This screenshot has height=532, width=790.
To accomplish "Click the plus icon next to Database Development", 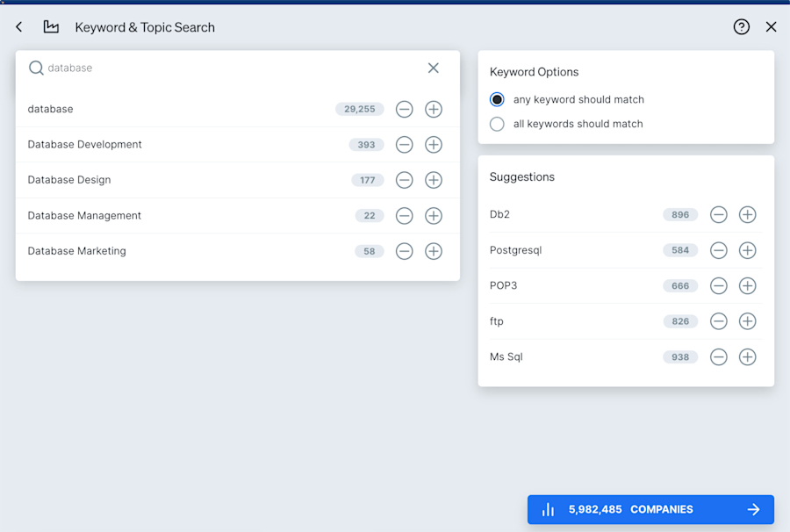I will 433,145.
